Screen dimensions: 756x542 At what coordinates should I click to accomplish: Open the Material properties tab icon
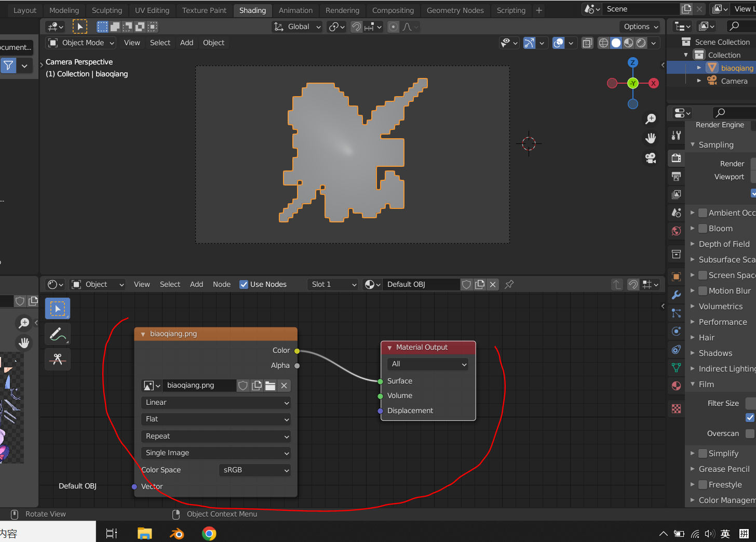click(x=676, y=386)
